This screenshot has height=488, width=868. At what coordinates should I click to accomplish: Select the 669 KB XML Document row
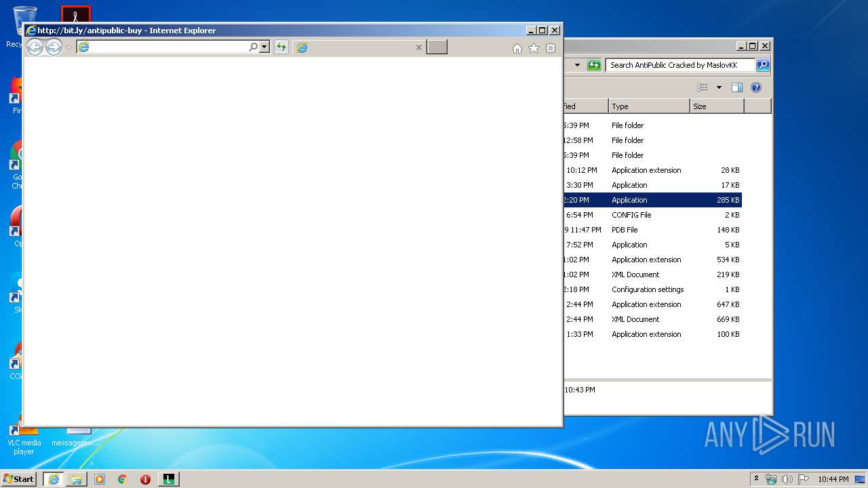(652, 319)
